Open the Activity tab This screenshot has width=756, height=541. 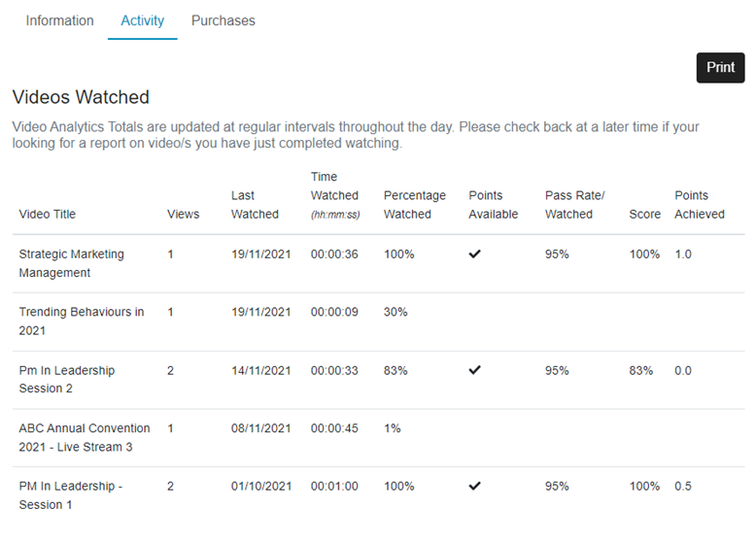click(143, 20)
